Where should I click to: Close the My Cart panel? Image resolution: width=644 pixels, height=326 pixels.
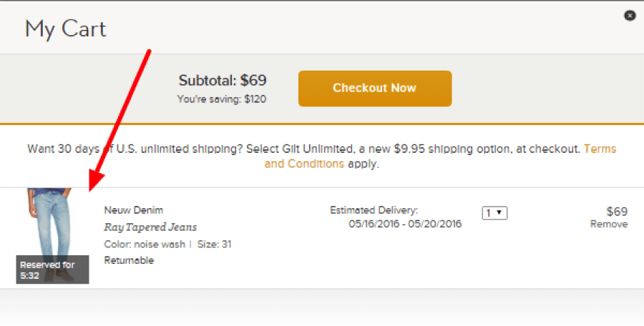point(630,16)
